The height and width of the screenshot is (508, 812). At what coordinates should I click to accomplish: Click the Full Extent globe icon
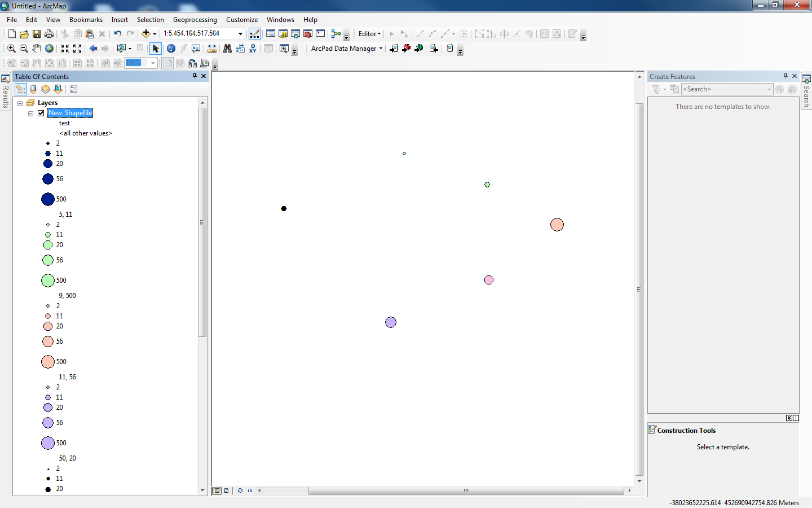[x=49, y=49]
